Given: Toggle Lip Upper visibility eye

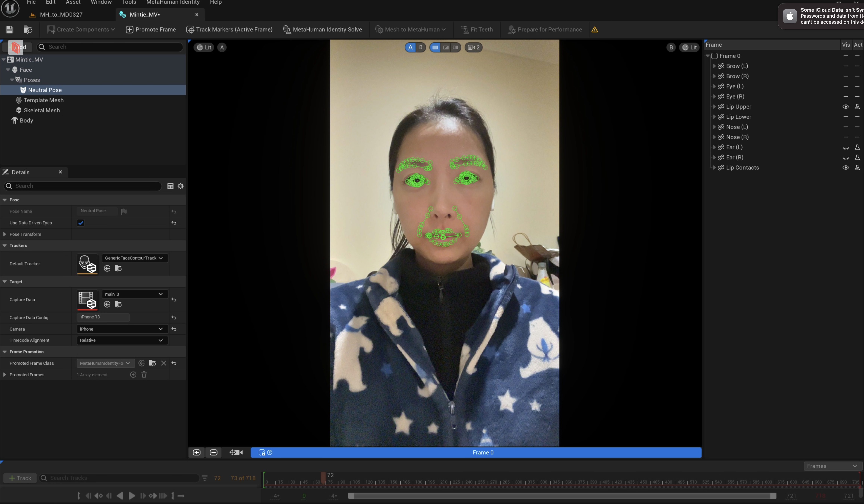Looking at the screenshot, I should click(846, 107).
